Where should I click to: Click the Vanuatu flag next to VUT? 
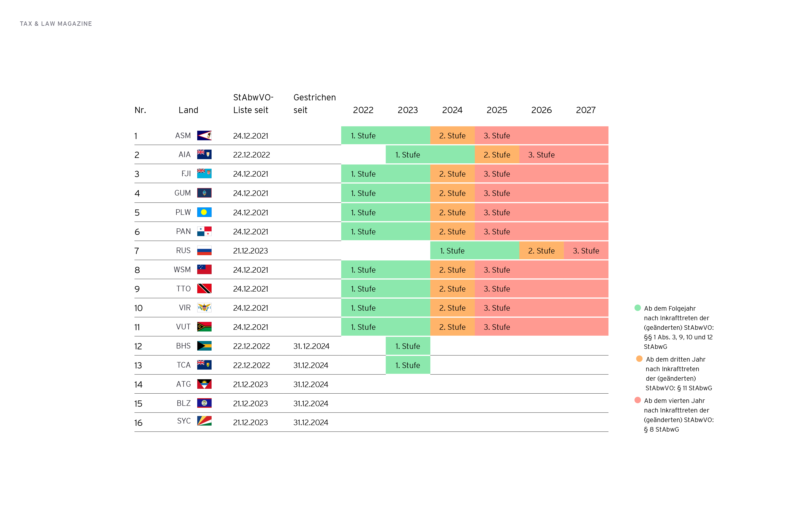point(204,327)
